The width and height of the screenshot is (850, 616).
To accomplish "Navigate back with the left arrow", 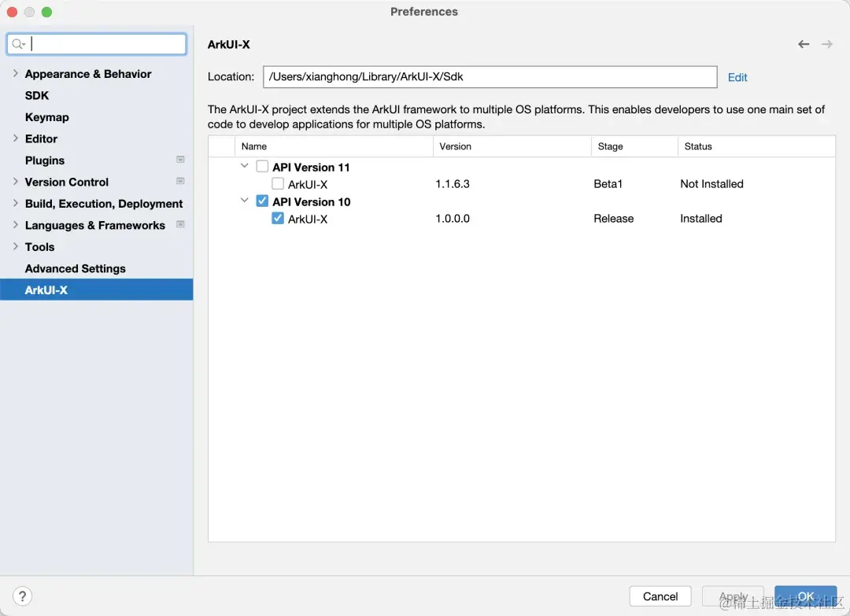I will [804, 44].
